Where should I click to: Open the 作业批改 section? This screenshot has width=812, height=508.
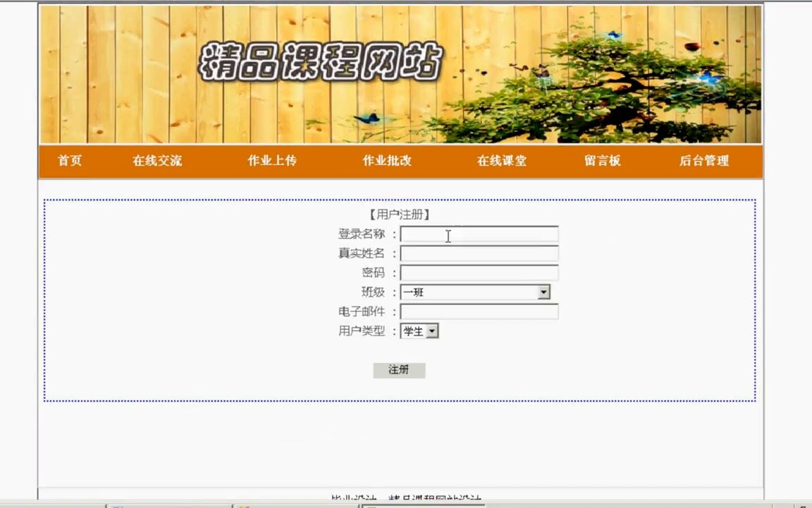pos(386,161)
